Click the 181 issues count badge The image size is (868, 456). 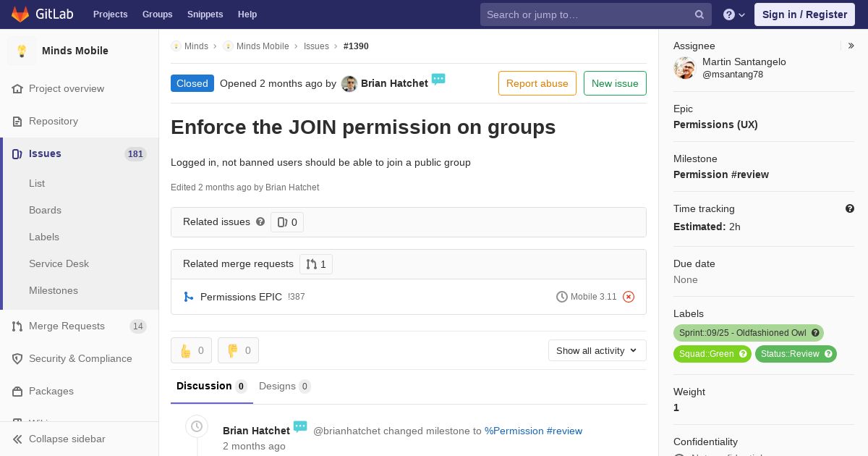tap(135, 153)
